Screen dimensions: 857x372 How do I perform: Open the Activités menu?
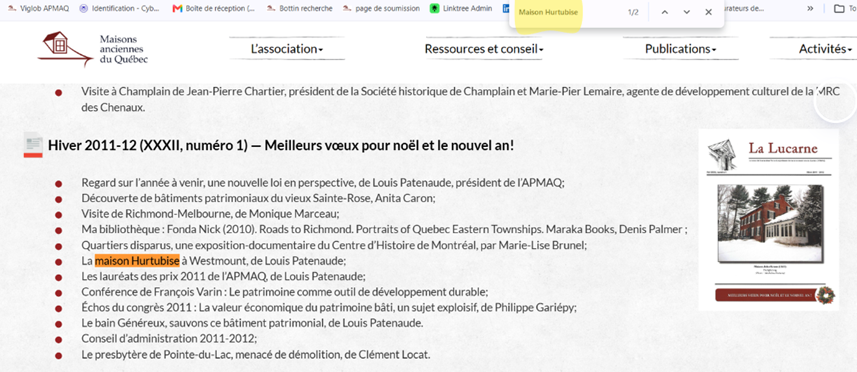[825, 49]
